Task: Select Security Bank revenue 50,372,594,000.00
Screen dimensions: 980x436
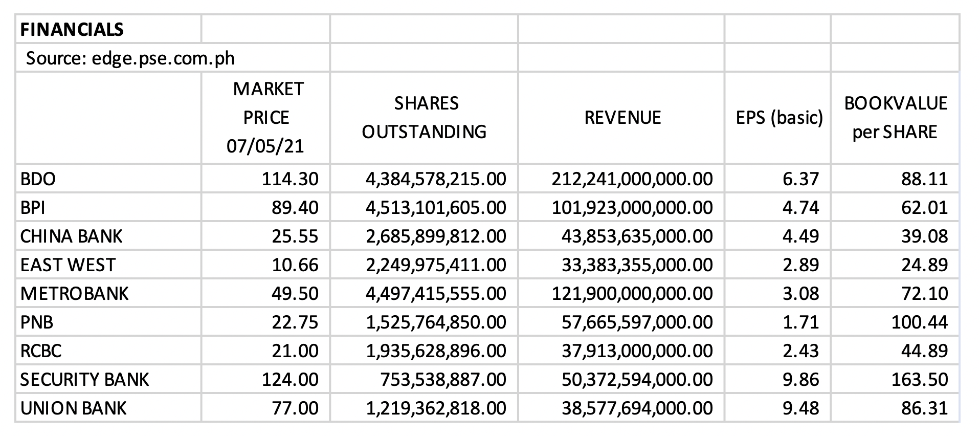Action: point(621,379)
